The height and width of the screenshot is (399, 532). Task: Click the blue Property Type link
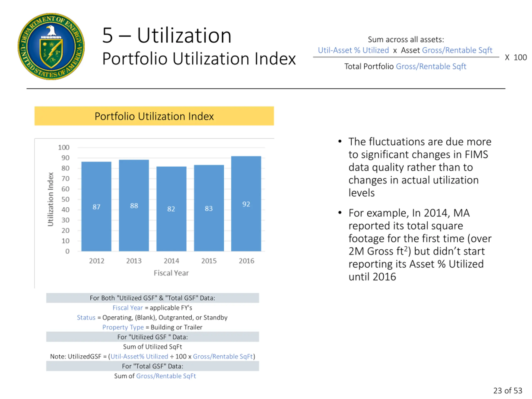pyautogui.click(x=123, y=327)
